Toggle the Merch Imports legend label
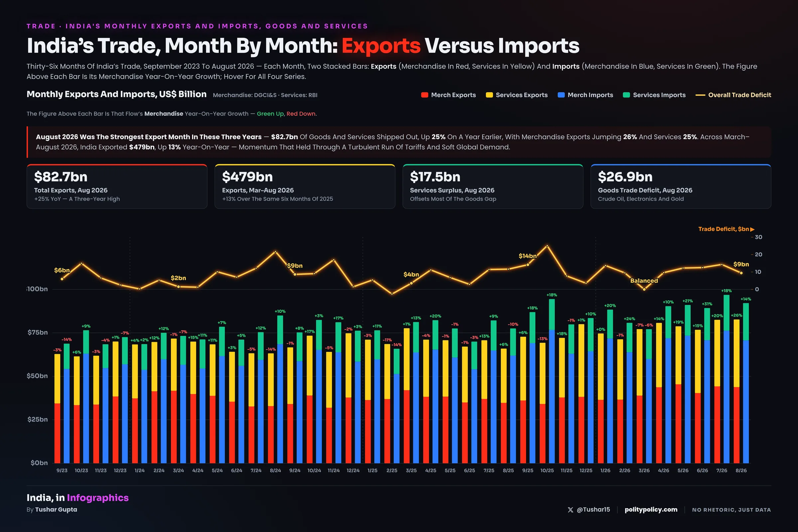The image size is (798, 532). [591, 95]
